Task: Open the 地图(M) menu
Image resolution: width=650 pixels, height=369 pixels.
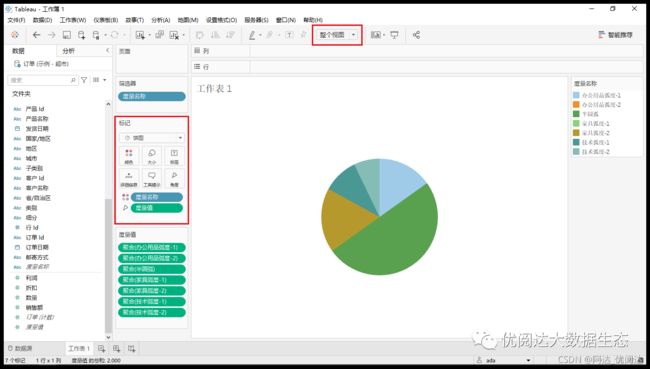Action: (188, 20)
